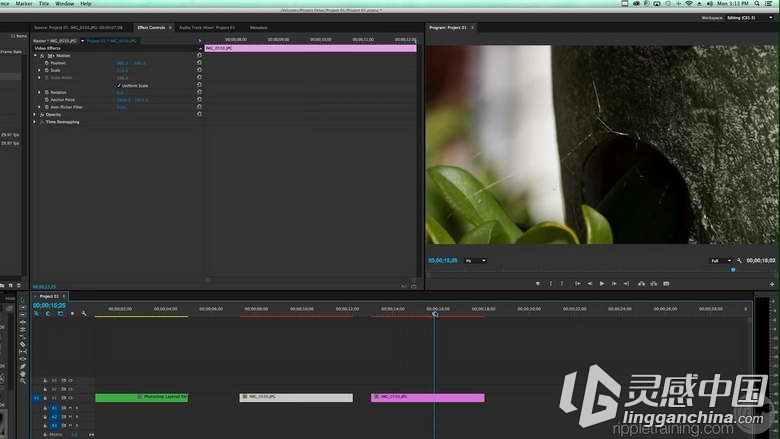Toggle Anchor Point animation stopwatch

[47, 100]
